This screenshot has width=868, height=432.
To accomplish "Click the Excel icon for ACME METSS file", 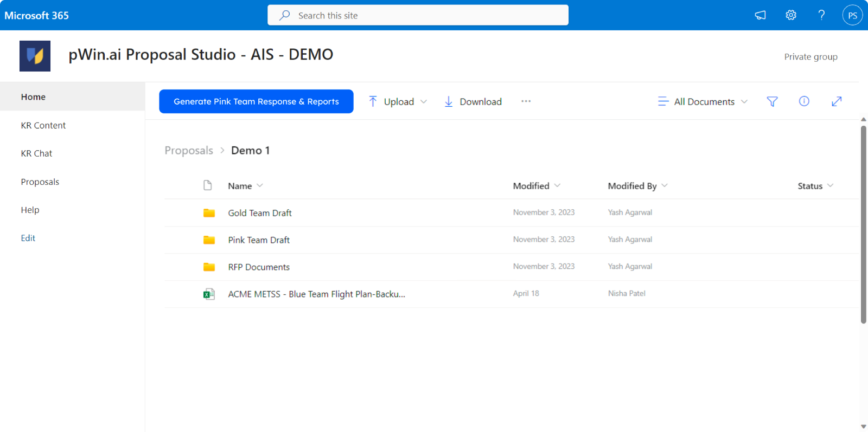I will [209, 294].
